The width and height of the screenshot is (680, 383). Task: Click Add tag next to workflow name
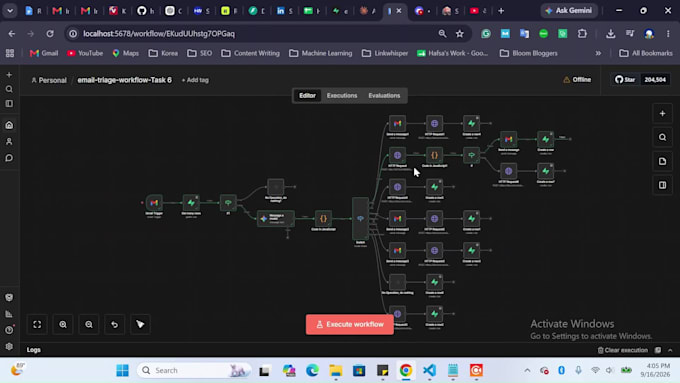195,80
